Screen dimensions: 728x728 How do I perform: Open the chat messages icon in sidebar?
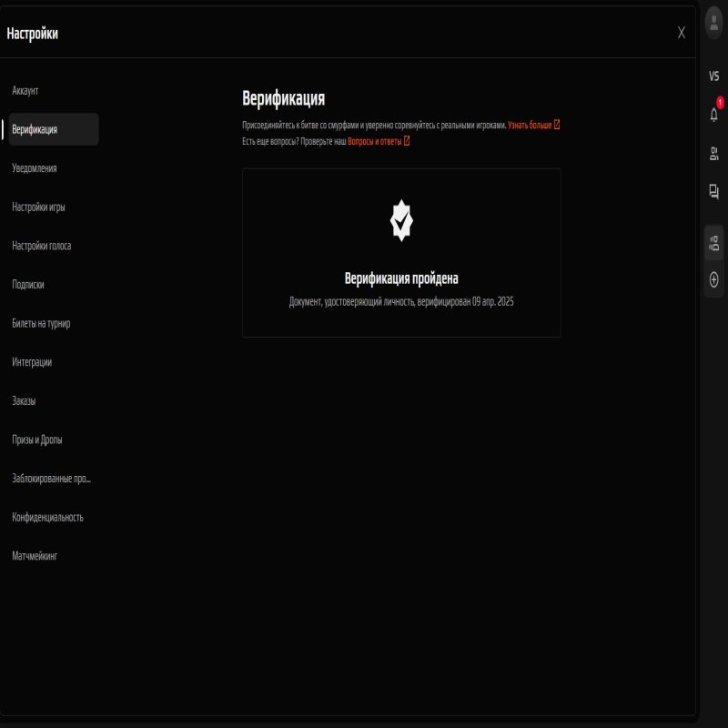coord(713,191)
